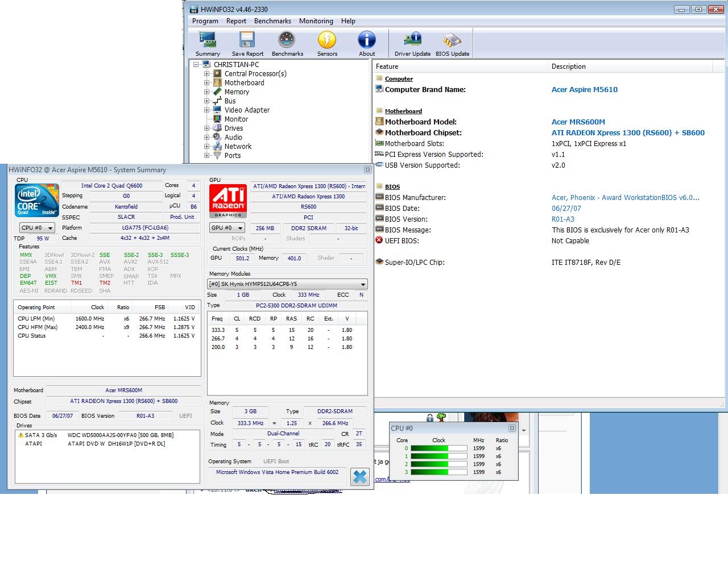The width and height of the screenshot is (728, 582).
Task: Click the Acer MRS600M model link
Action: [x=578, y=122]
